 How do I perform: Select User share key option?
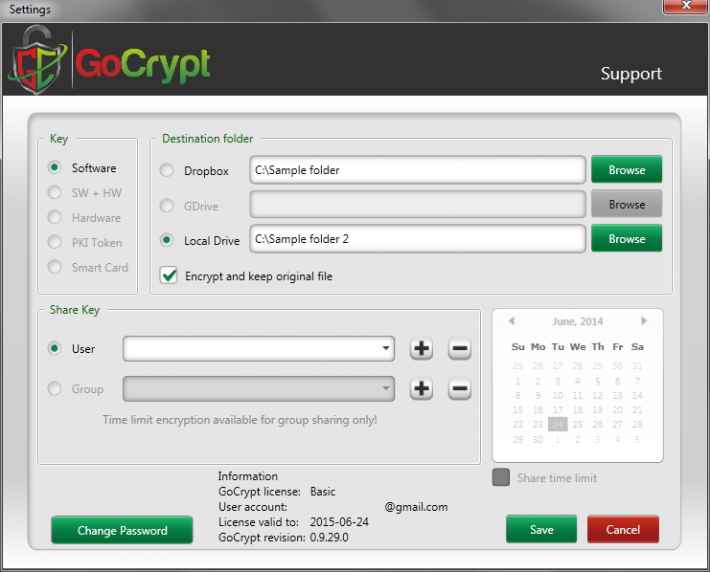[54, 348]
